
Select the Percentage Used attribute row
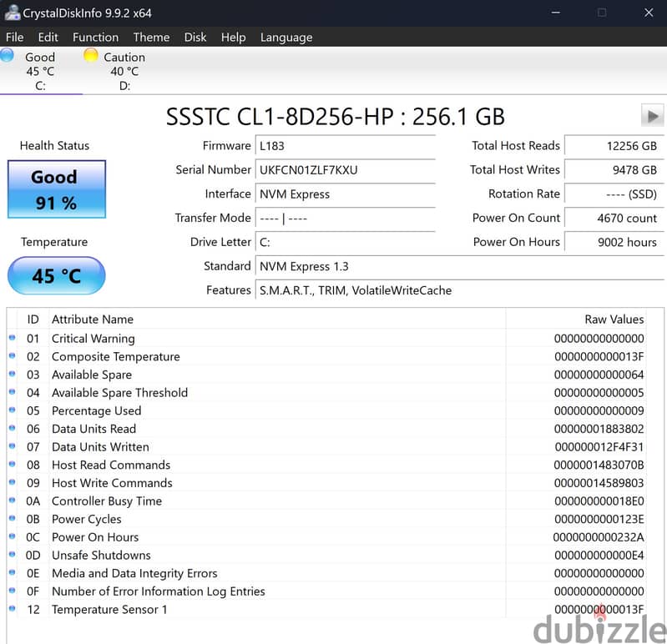click(x=326, y=411)
